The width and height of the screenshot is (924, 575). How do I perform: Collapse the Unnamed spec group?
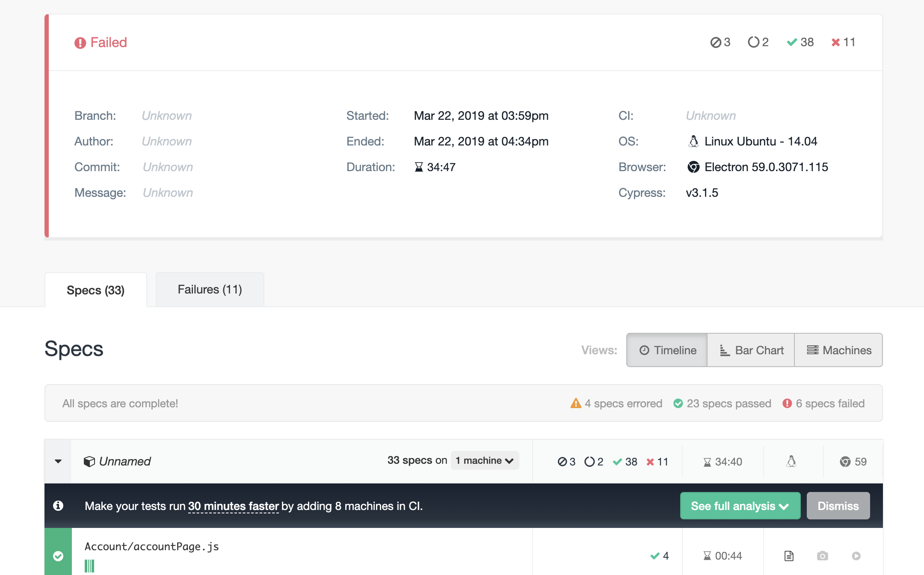pyautogui.click(x=57, y=461)
